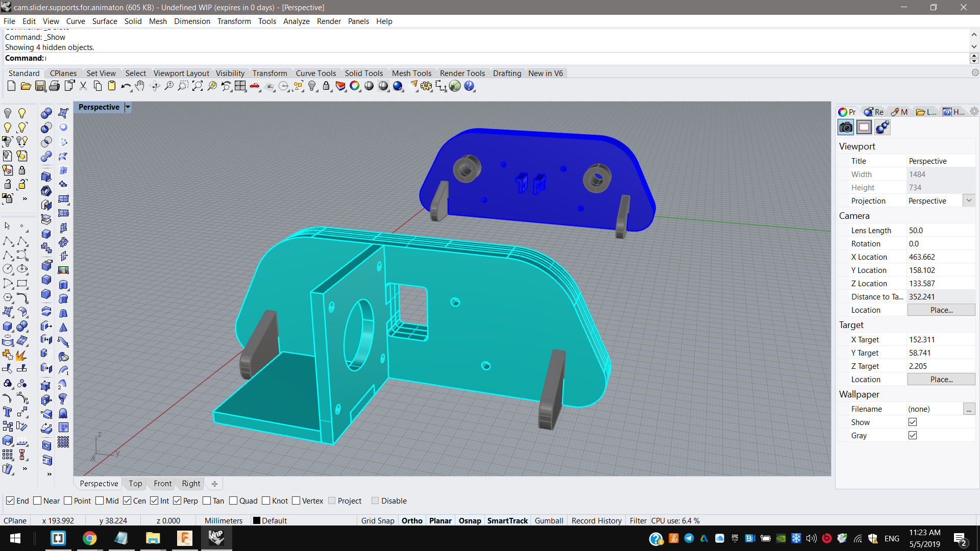
Task: Select the Pan view hand tool
Action: click(x=140, y=86)
